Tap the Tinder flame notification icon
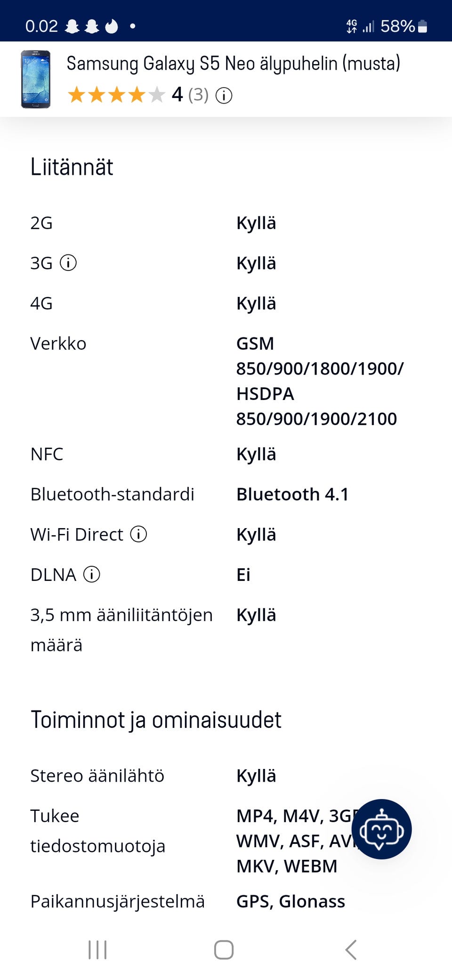This screenshot has height=980, width=452. click(112, 26)
